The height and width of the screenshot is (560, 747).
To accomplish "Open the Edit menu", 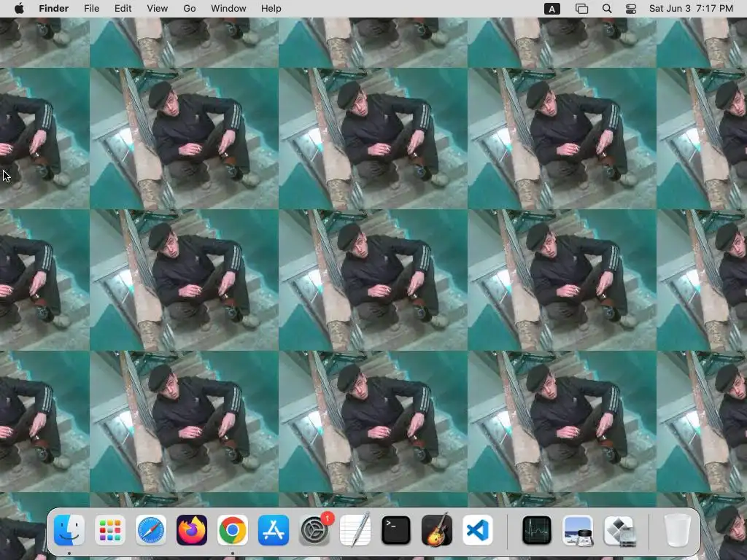I will click(x=123, y=9).
